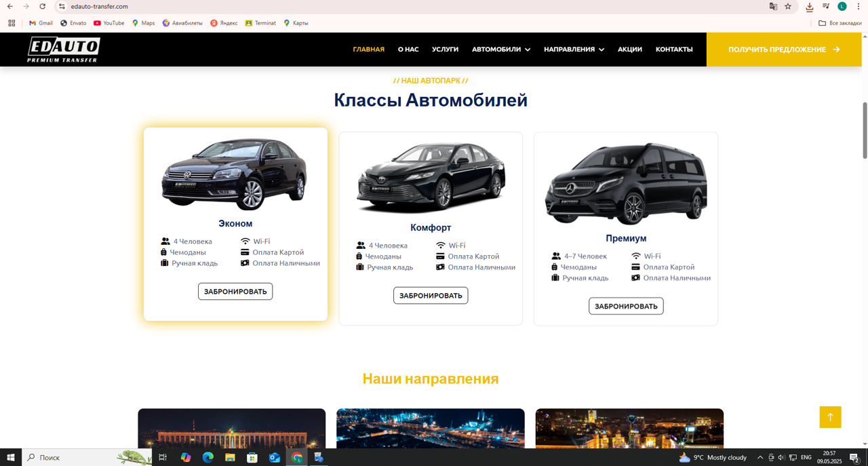This screenshot has height=466, width=868.
Task: Open the weather widget 9°C Mostly cloudy
Action: 713,458
